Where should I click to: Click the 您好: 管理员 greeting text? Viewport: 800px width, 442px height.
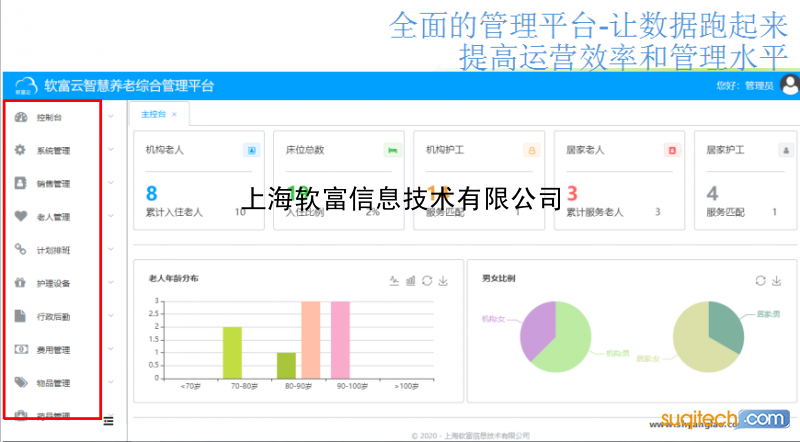click(745, 85)
